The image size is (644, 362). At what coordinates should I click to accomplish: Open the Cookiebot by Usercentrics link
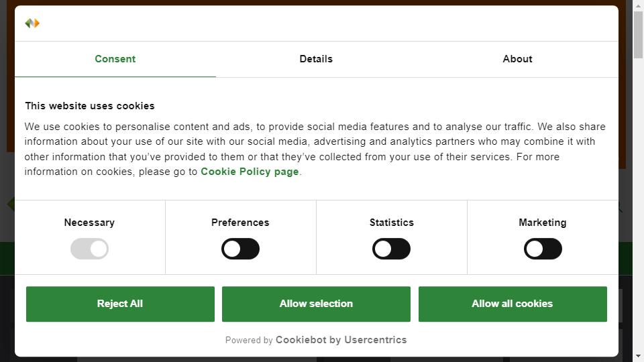341,340
